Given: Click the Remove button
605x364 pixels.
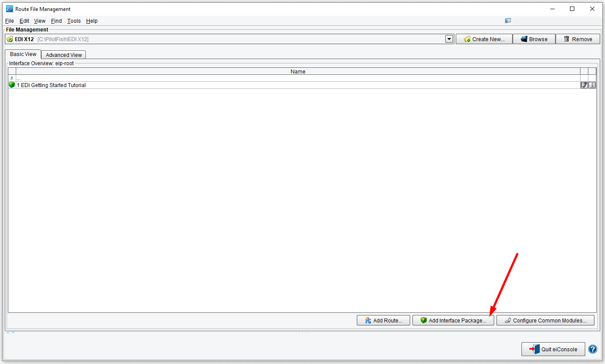Looking at the screenshot, I should [578, 39].
